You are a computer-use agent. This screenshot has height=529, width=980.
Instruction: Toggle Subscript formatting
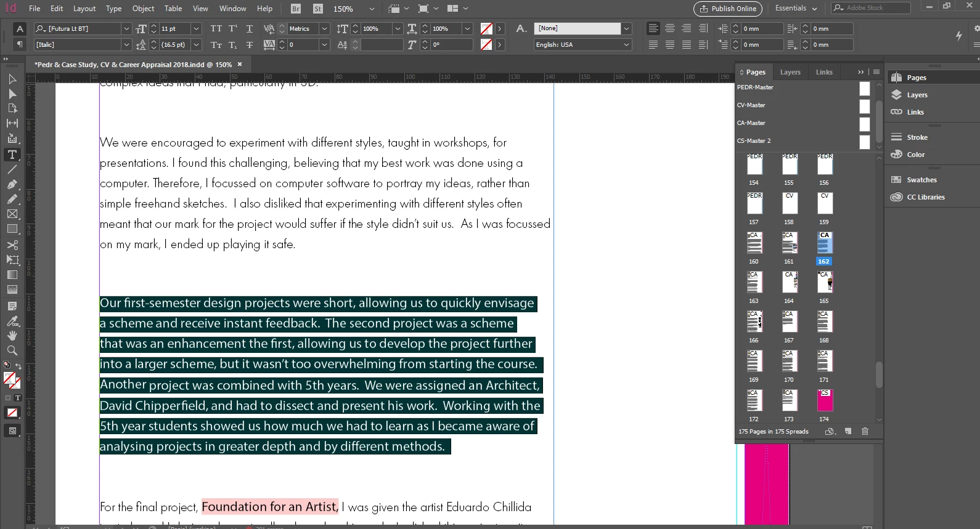point(233,45)
